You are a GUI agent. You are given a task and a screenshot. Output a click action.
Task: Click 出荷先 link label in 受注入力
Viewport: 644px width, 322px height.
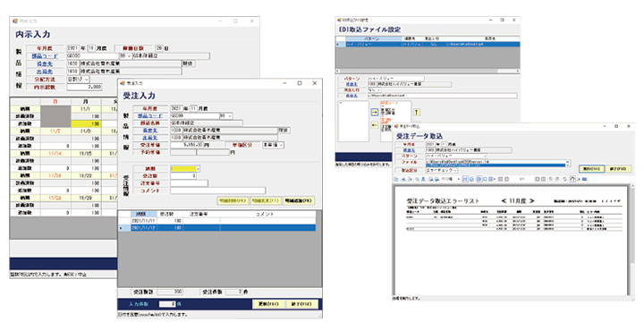coord(150,138)
